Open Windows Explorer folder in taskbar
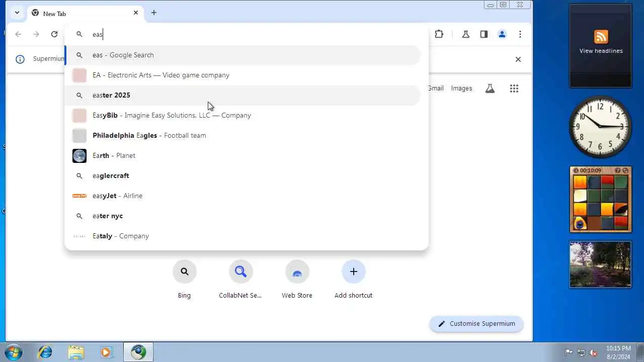 (75, 352)
